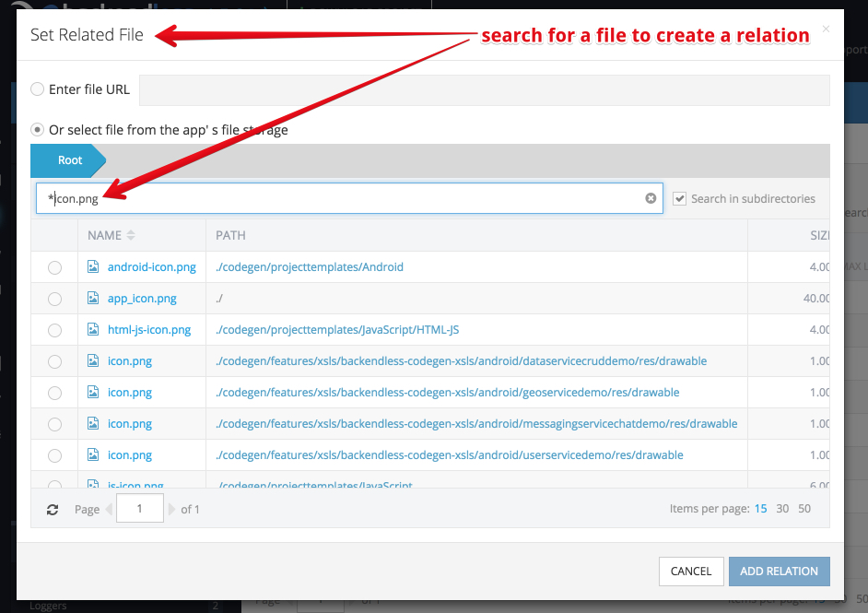Open the html-js-icon.png file link
868x613 pixels.
(149, 330)
